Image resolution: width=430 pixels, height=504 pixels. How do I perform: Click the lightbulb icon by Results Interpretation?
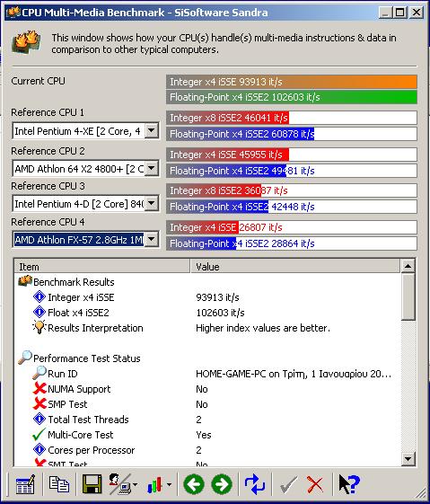point(39,327)
